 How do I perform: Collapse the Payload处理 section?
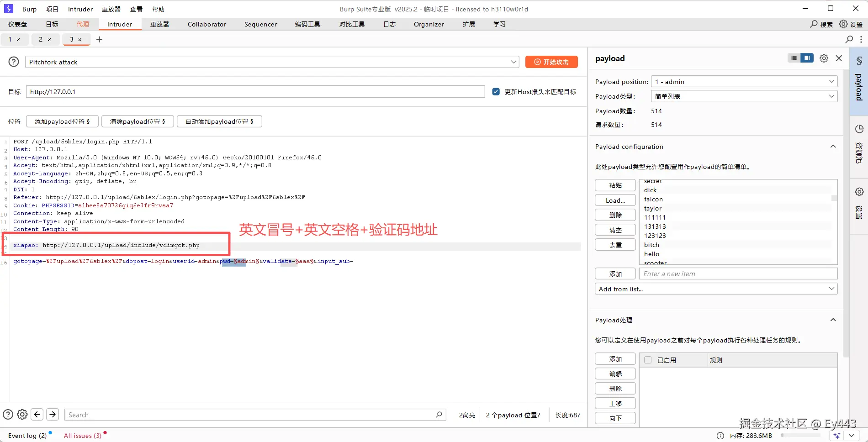click(x=833, y=320)
